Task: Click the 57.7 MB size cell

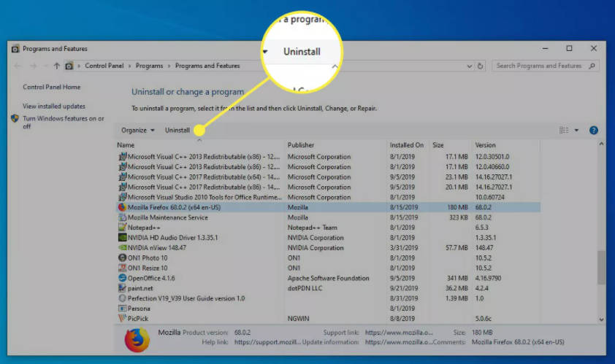Action: tap(457, 248)
